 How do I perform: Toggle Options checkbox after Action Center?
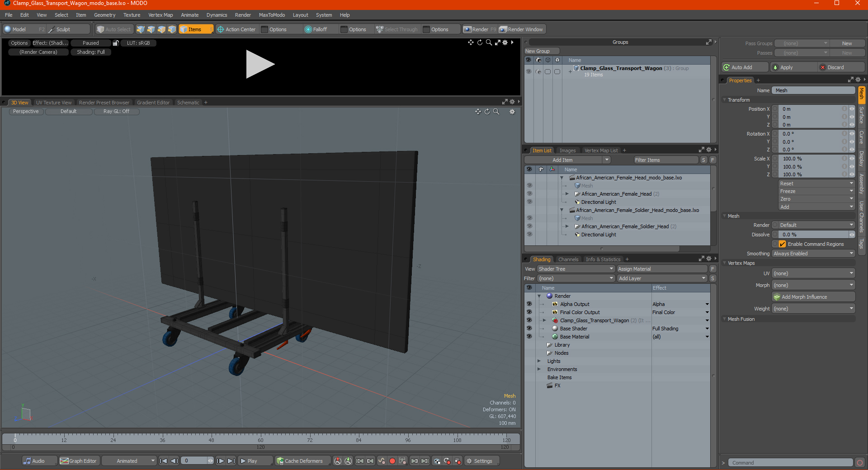coord(265,29)
